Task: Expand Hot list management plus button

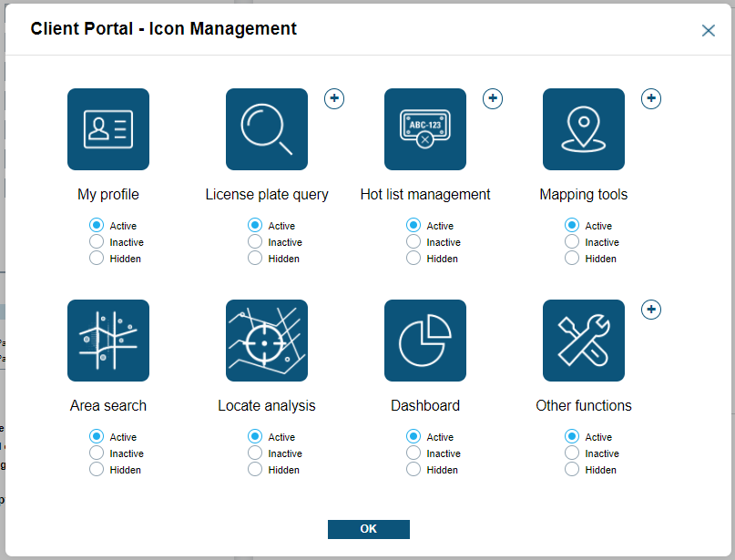Action: [x=493, y=98]
